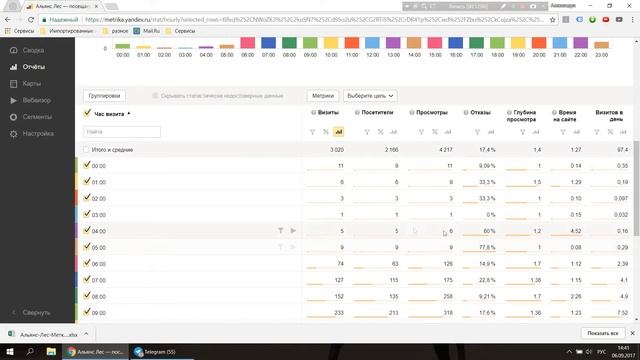Uncheck the 00:00 row checkbox
Image resolution: width=640 pixels, height=360 pixels.
click(87, 165)
